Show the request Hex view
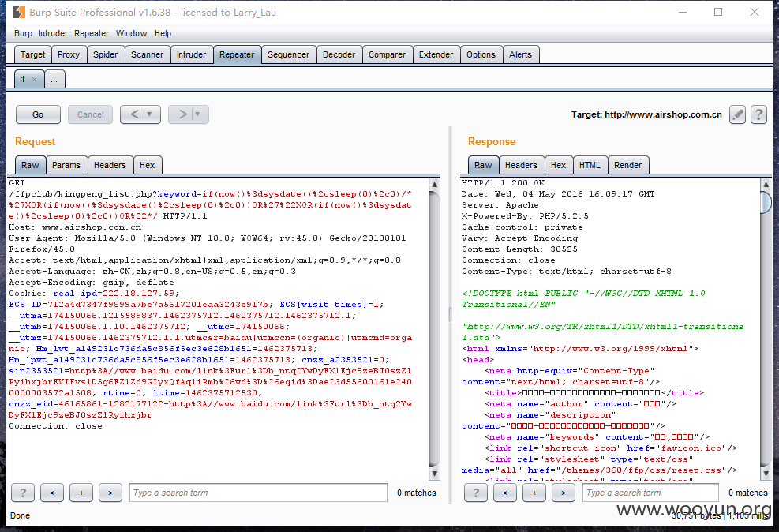The width and height of the screenshot is (779, 532). pos(147,165)
